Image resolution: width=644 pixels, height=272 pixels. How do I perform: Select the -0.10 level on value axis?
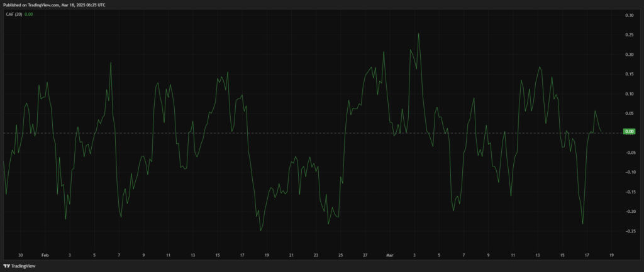click(628, 172)
